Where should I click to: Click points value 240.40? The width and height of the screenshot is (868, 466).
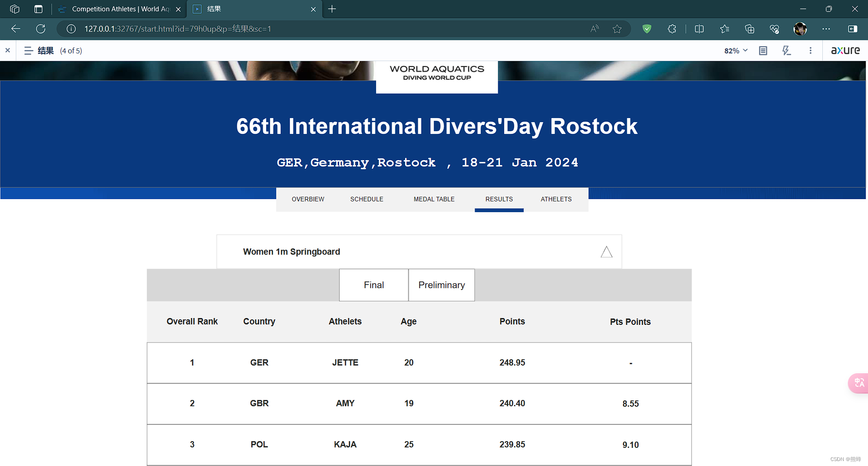point(512,403)
